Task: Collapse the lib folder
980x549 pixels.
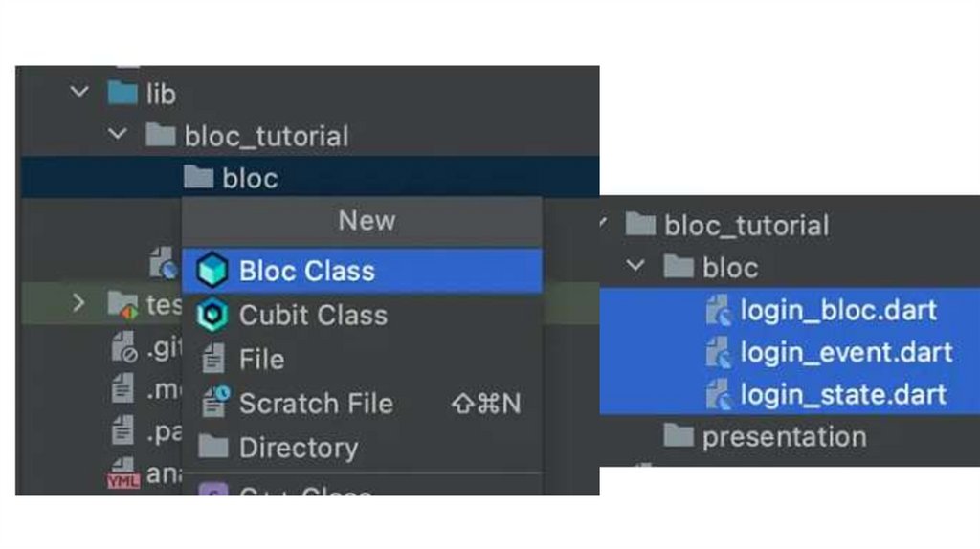Action: coord(80,93)
